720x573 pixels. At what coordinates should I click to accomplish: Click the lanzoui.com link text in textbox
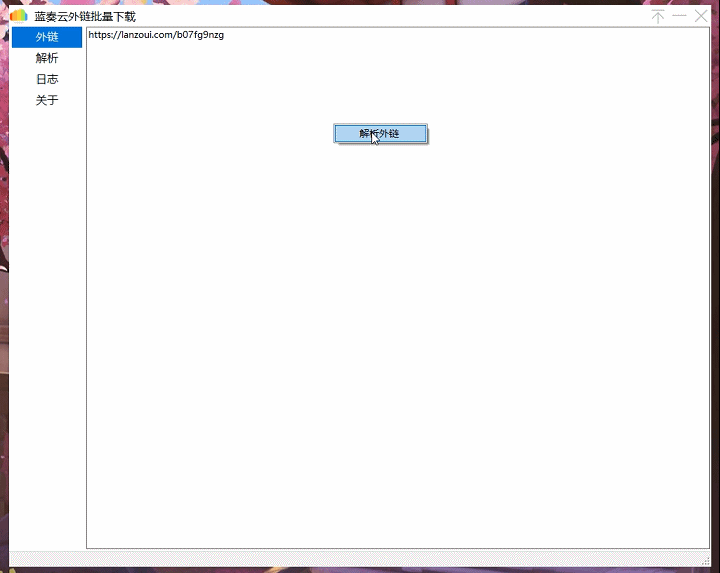[x=156, y=35]
